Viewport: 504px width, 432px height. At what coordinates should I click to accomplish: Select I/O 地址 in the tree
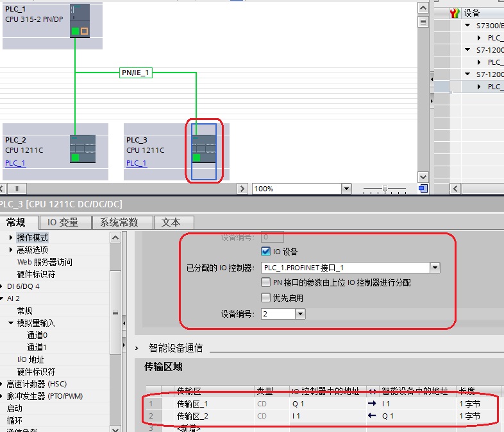31,359
